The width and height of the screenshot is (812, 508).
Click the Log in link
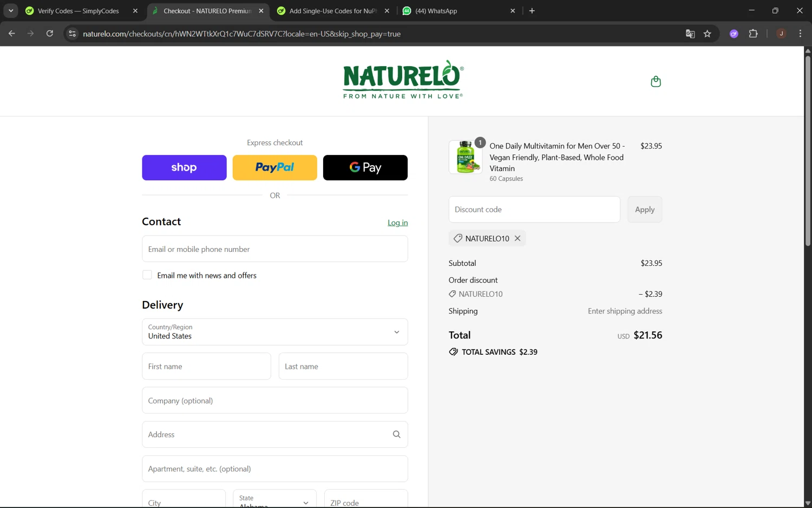(x=398, y=223)
